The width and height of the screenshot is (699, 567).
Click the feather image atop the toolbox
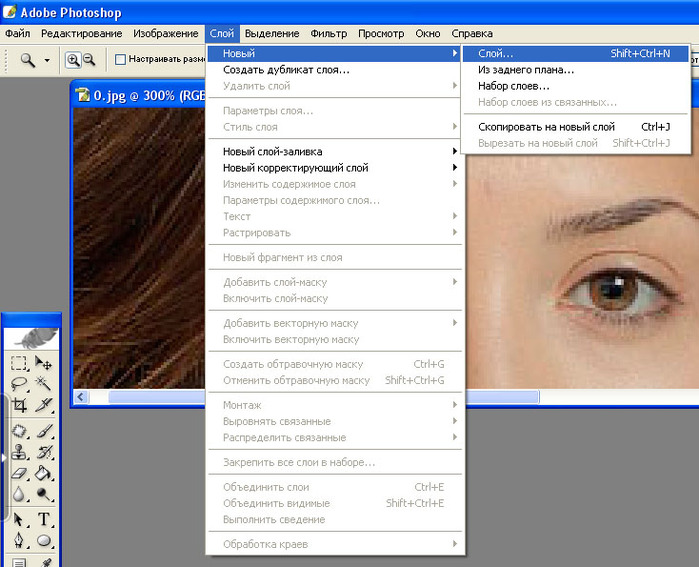(x=31, y=339)
